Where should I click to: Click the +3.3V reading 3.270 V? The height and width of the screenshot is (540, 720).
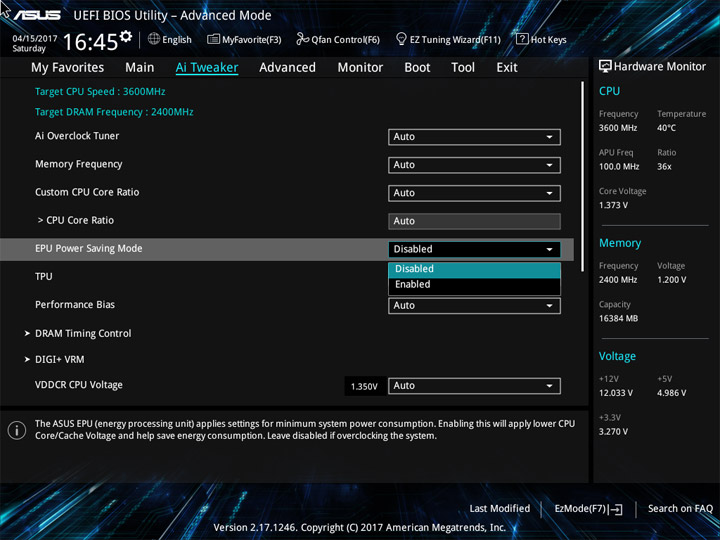coord(613,432)
